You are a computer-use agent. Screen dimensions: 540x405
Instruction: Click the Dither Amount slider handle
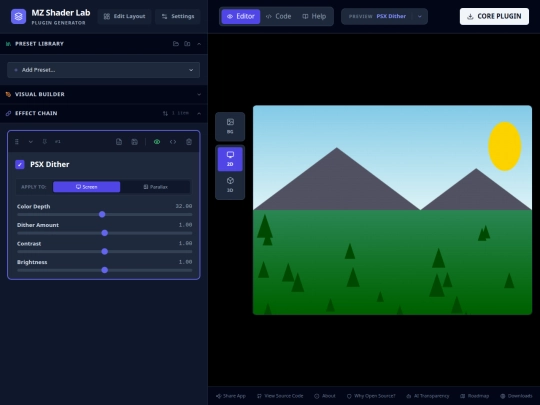click(105, 233)
